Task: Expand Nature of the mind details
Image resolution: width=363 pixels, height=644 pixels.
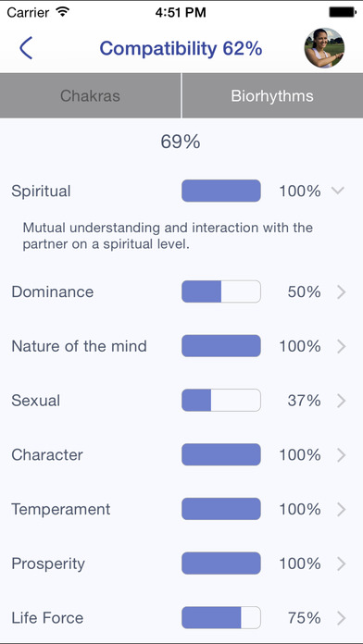Action: point(341,346)
